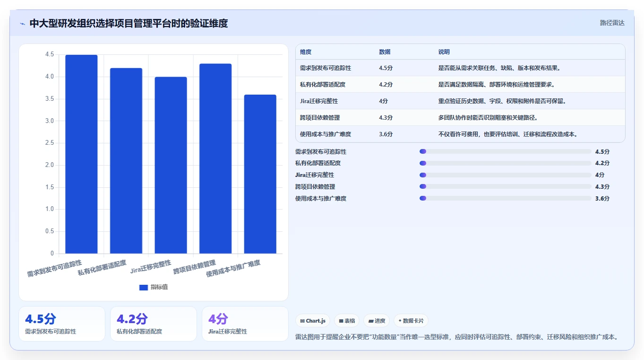Click the 3.6分 table cell
This screenshot has height=360, width=644.
click(x=386, y=134)
